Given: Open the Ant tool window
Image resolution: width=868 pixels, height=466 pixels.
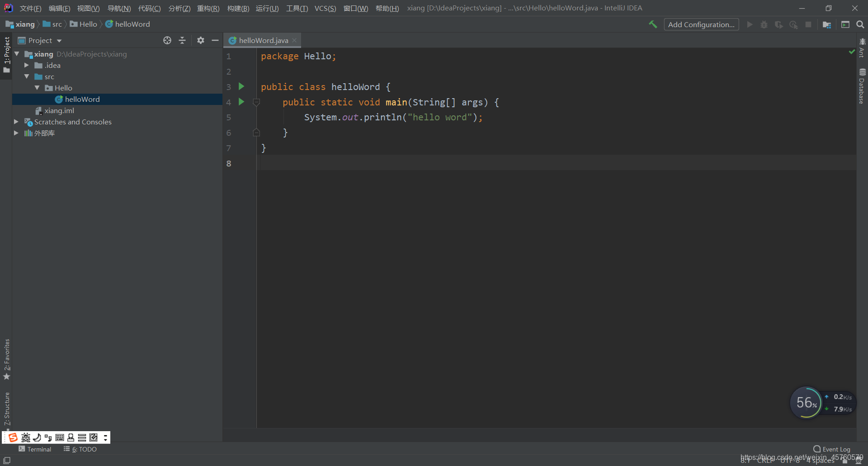Looking at the screenshot, I should tap(862, 48).
